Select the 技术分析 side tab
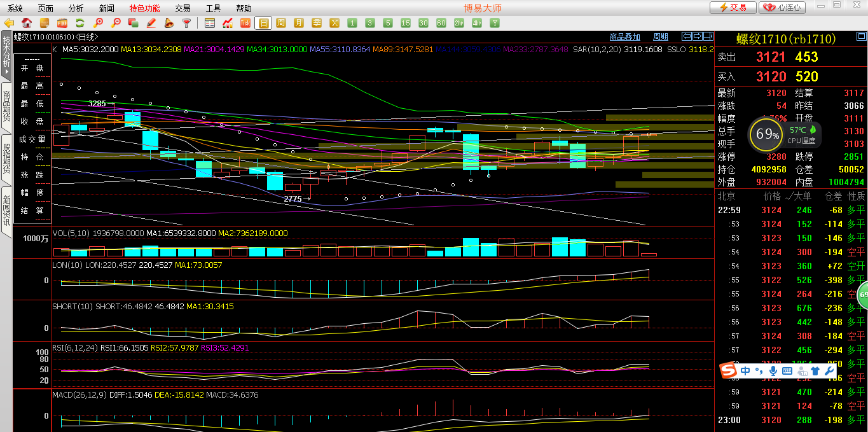This screenshot has width=868, height=432. click(x=6, y=56)
